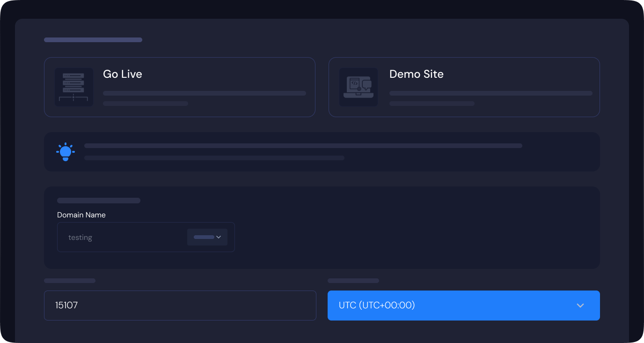Click the Go Live title text
Image resolution: width=644 pixels, height=343 pixels.
coord(123,74)
